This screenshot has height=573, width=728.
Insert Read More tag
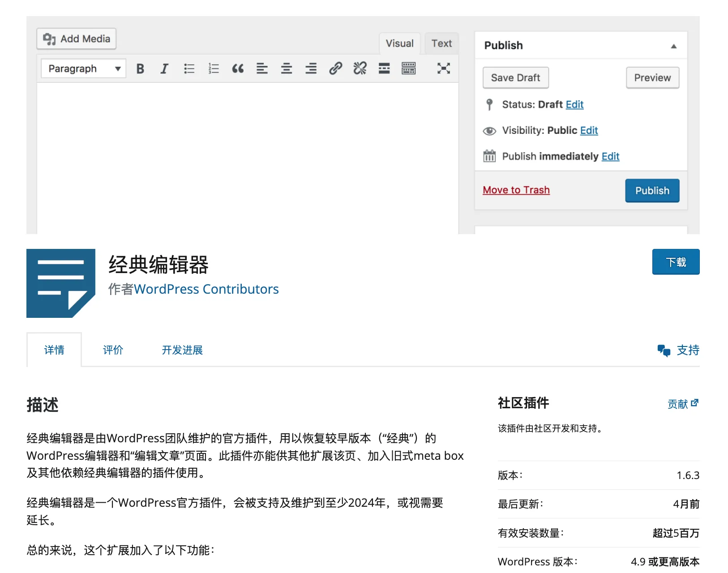pyautogui.click(x=384, y=68)
